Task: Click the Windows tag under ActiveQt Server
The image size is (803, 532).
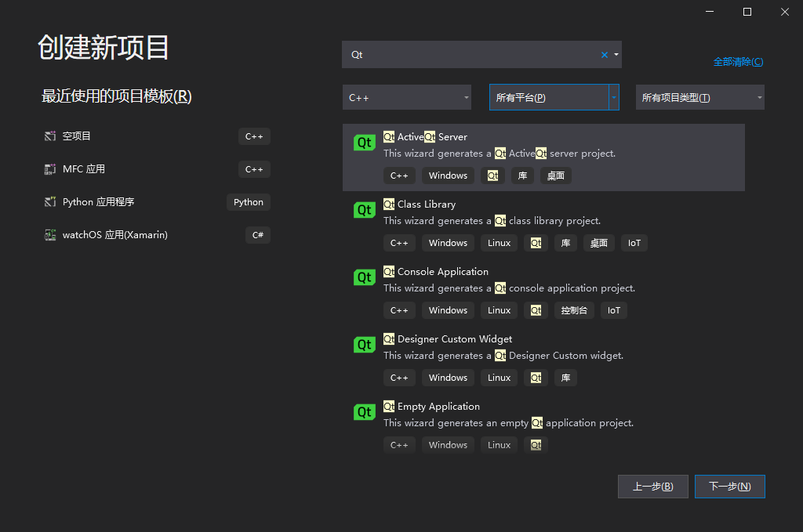Action: click(448, 176)
